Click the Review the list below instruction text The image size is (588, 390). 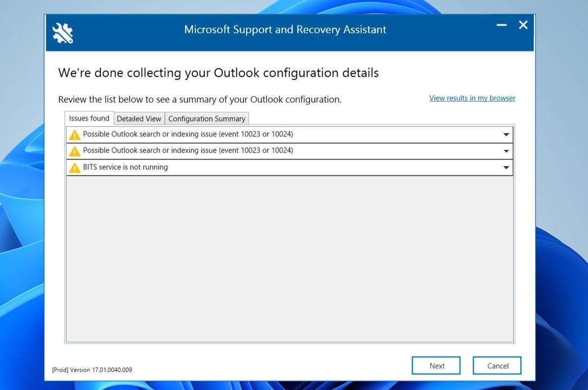[199, 99]
